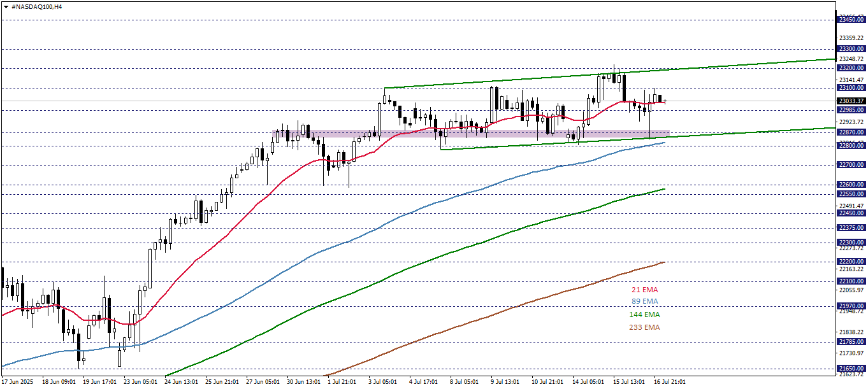Click the 24 Jun 13:01 time label

tap(182, 382)
